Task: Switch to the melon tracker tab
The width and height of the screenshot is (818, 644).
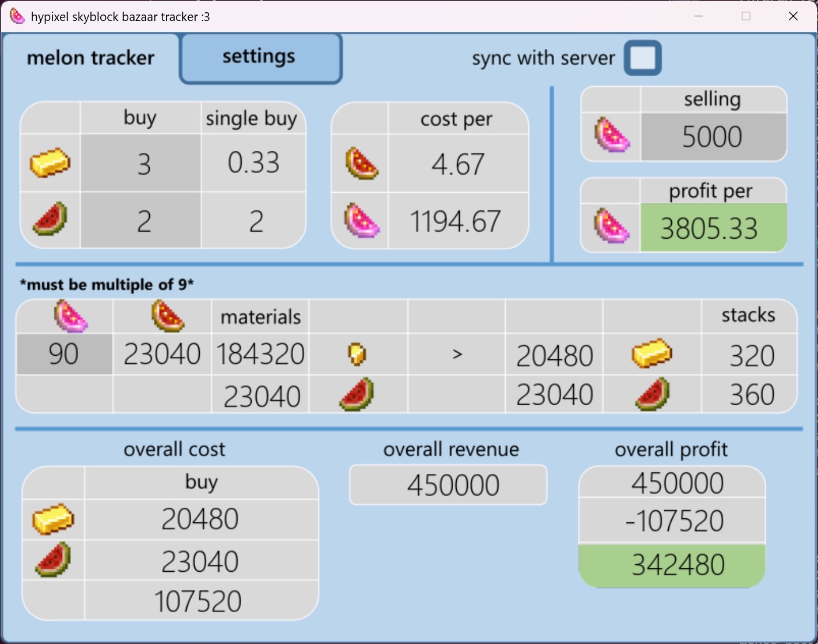Action: coord(91,58)
